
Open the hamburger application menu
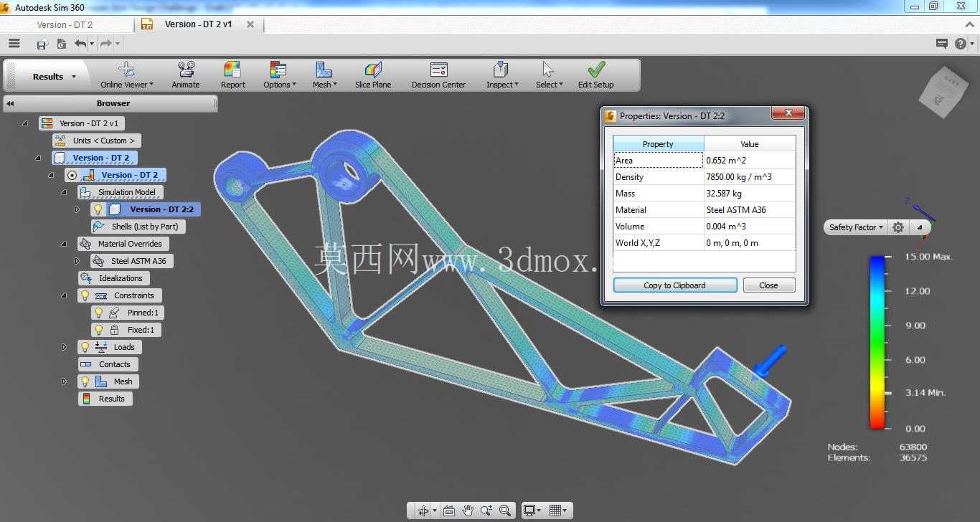tap(14, 44)
